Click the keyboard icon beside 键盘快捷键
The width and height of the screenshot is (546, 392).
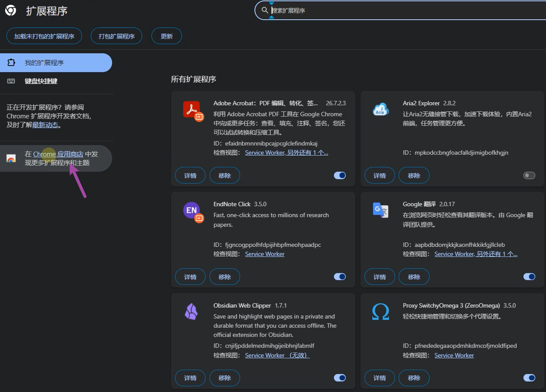pos(11,81)
